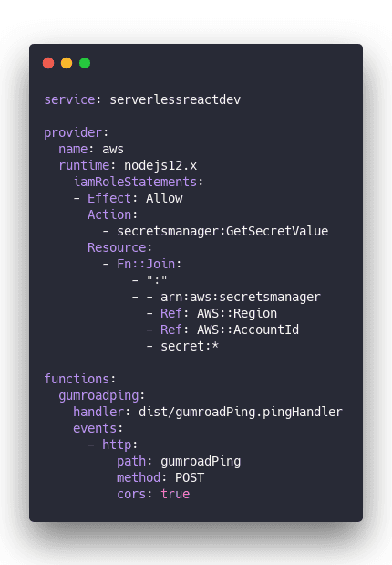Image resolution: width=392 pixels, height=565 pixels.
Task: Click the pink 'true' cors value
Action: coord(175,495)
